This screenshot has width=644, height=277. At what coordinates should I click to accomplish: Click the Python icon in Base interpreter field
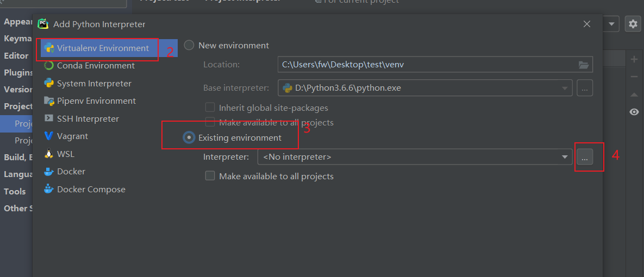[x=287, y=88]
